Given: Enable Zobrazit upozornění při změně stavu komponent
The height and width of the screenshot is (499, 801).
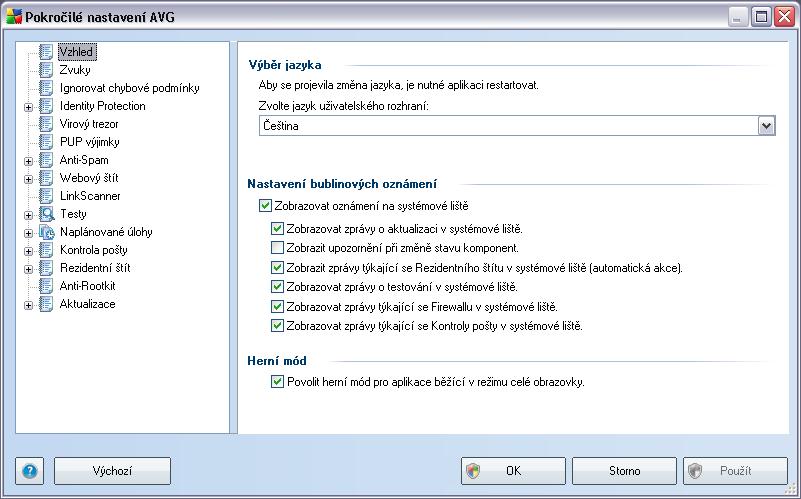Looking at the screenshot, I should click(x=277, y=248).
